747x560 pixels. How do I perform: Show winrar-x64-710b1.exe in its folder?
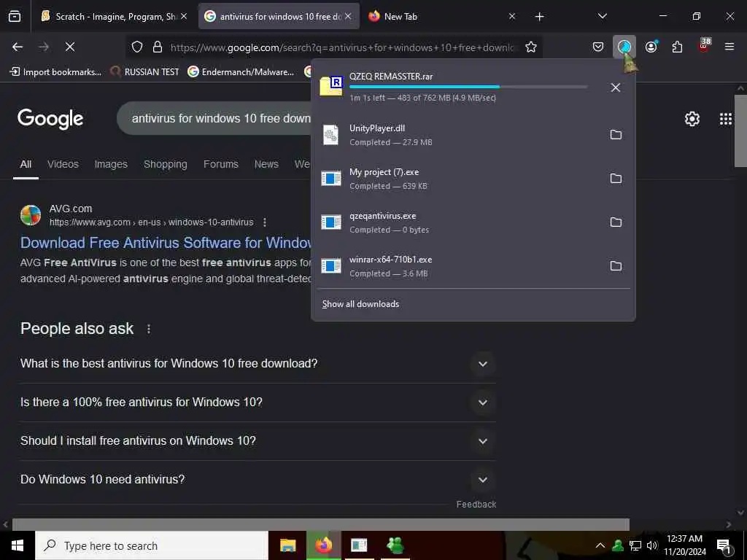pos(616,266)
